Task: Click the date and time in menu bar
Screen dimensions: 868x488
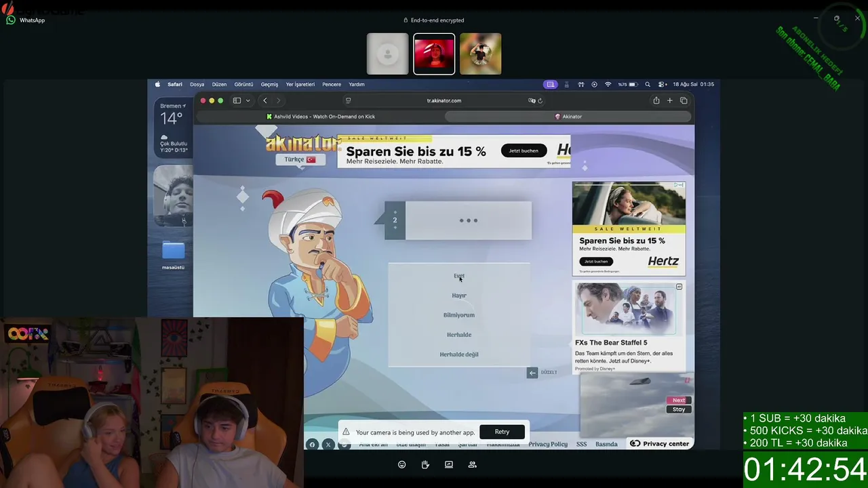Action: 694,85
